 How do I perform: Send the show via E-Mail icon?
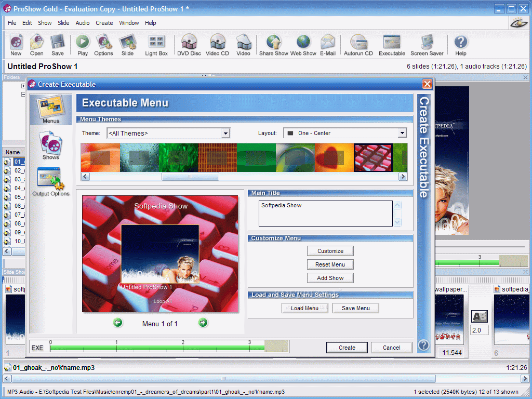pyautogui.click(x=328, y=45)
